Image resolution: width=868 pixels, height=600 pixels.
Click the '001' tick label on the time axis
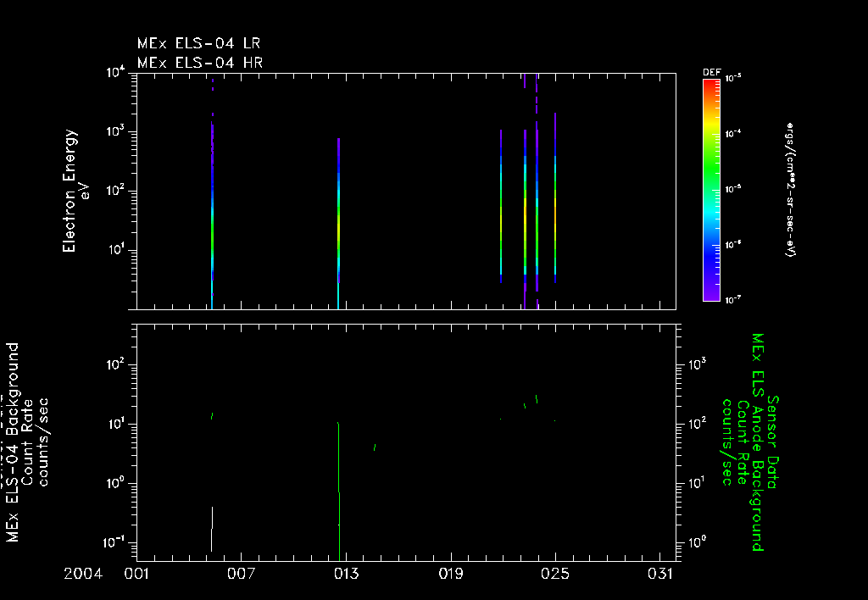tap(136, 574)
